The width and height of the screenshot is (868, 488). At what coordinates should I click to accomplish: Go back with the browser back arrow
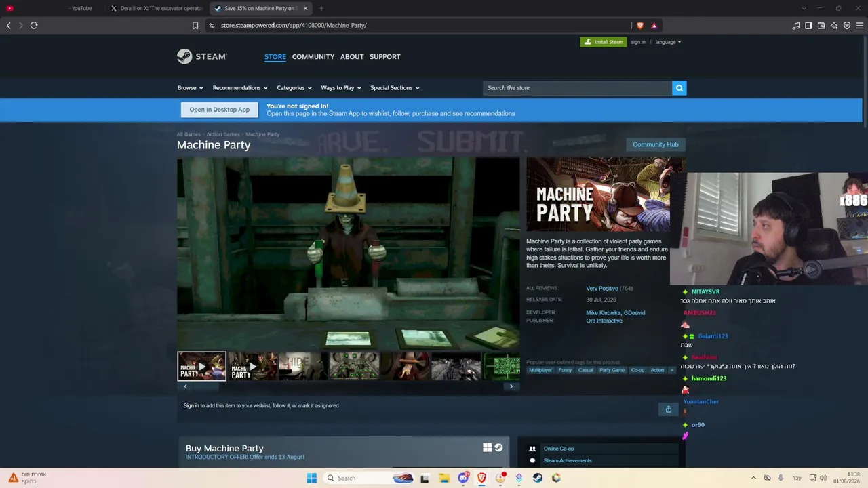pyautogui.click(x=9, y=26)
